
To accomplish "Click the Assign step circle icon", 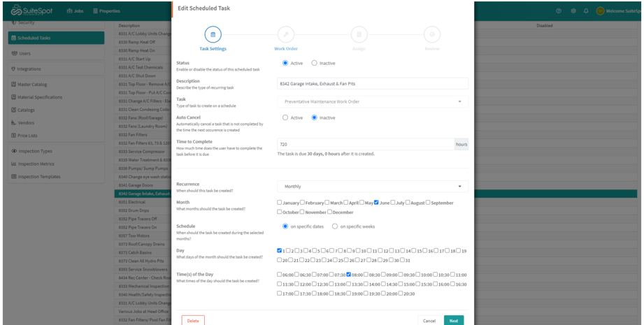I will (x=359, y=34).
